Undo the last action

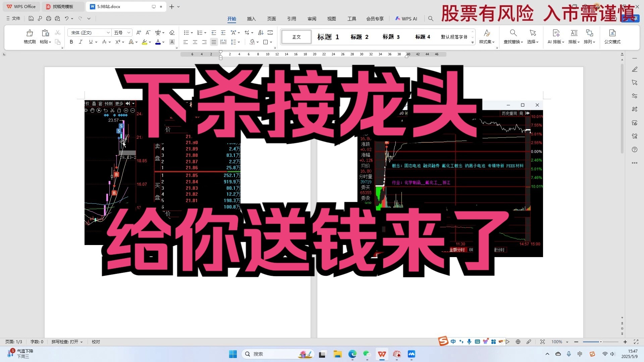(67, 18)
